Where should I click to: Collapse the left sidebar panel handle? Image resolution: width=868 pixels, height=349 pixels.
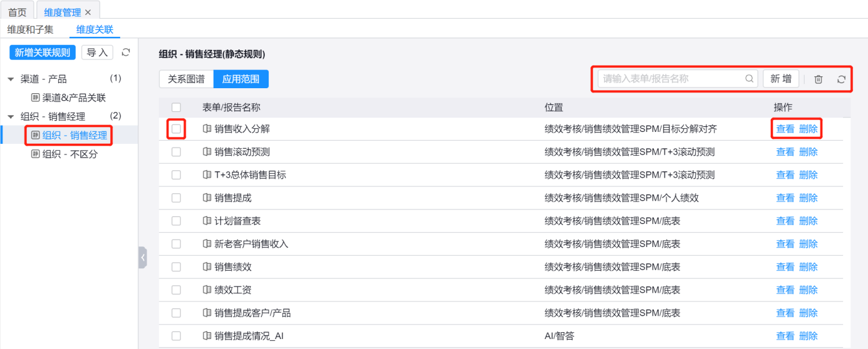(143, 257)
